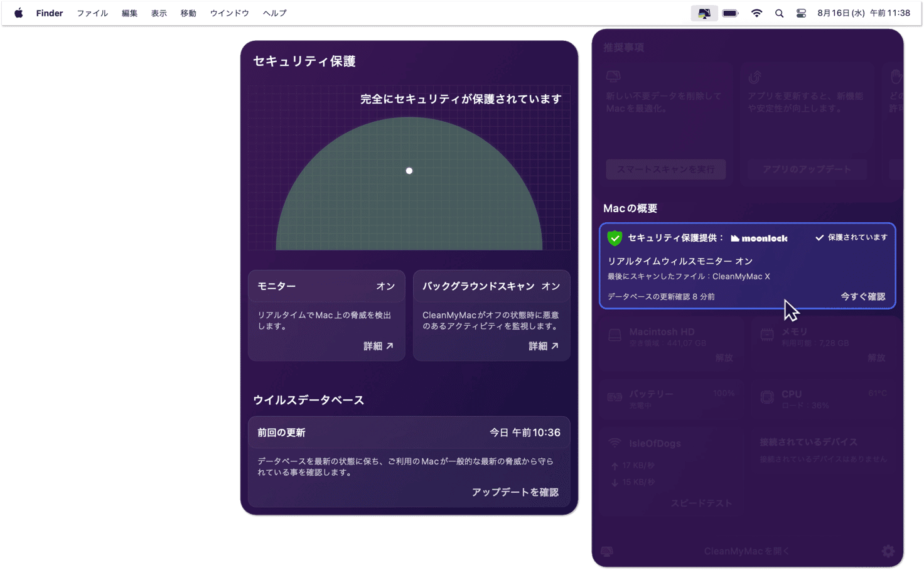Click the download speed 15 KB/秒
The image size is (924, 570).
(633, 482)
